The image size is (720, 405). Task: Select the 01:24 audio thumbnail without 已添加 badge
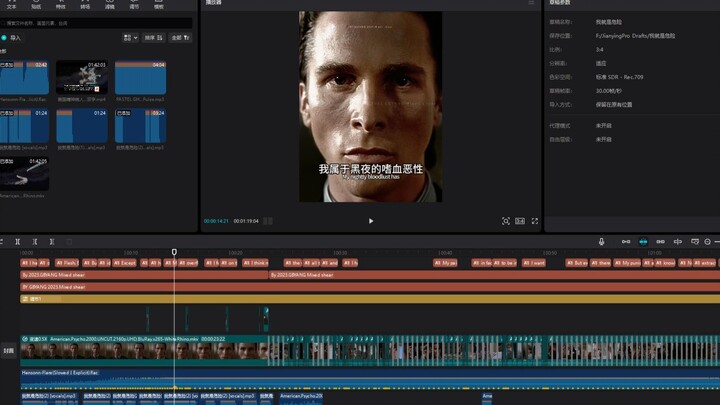coord(82,126)
